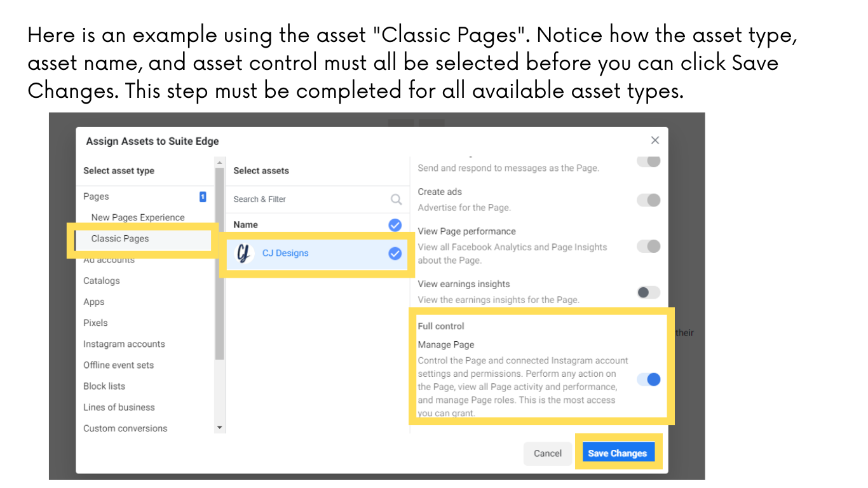The width and height of the screenshot is (868, 488).
Task: Open the Ad accounts asset type
Action: pyautogui.click(x=109, y=260)
